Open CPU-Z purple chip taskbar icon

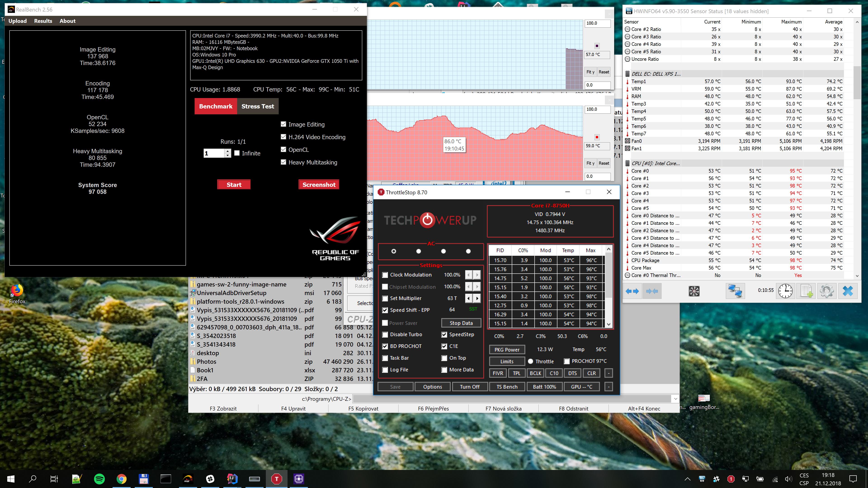pos(299,479)
